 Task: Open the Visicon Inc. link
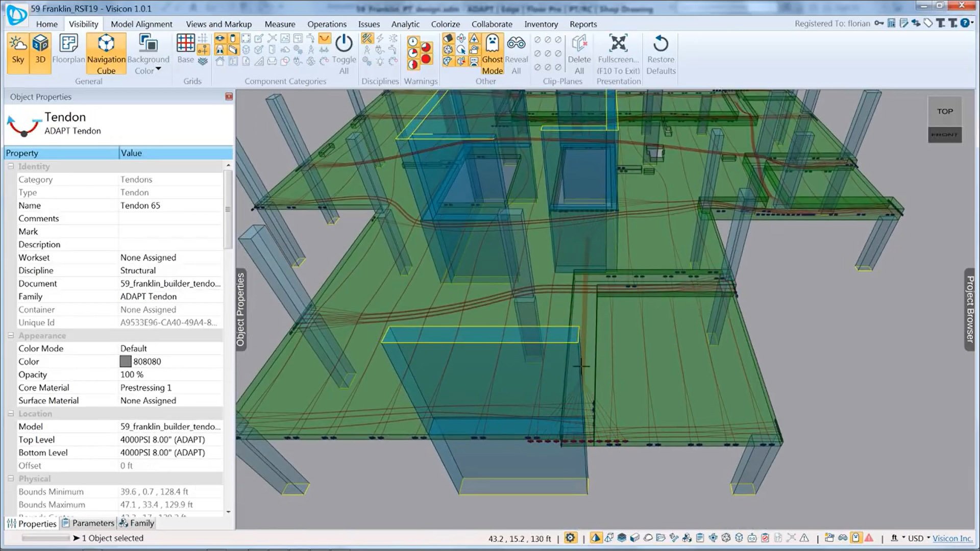pos(952,538)
